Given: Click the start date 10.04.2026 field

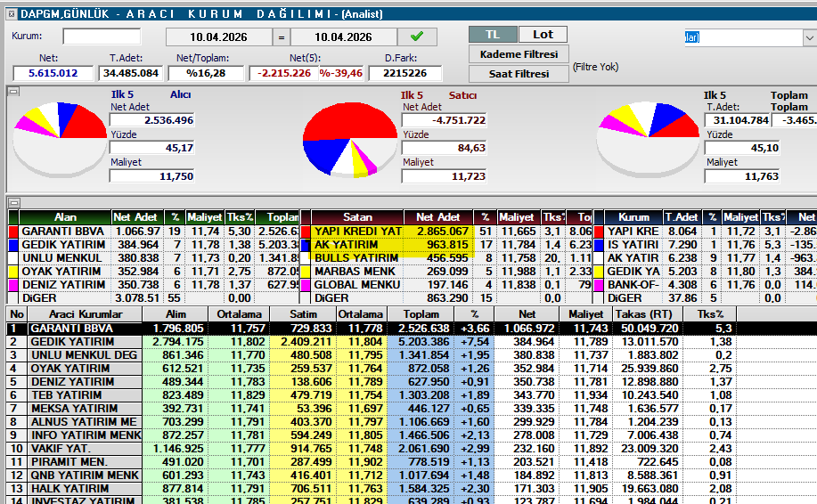Looking at the screenshot, I should point(219,37).
